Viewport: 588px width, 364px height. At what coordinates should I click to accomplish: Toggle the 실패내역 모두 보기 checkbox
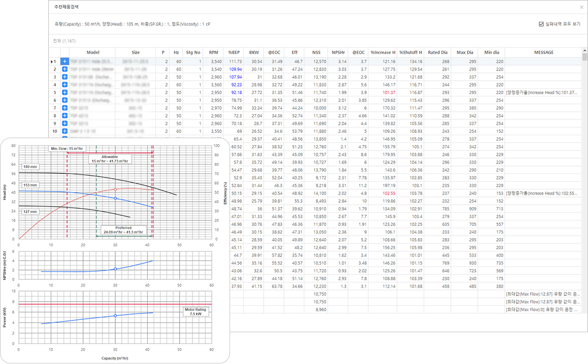541,24
